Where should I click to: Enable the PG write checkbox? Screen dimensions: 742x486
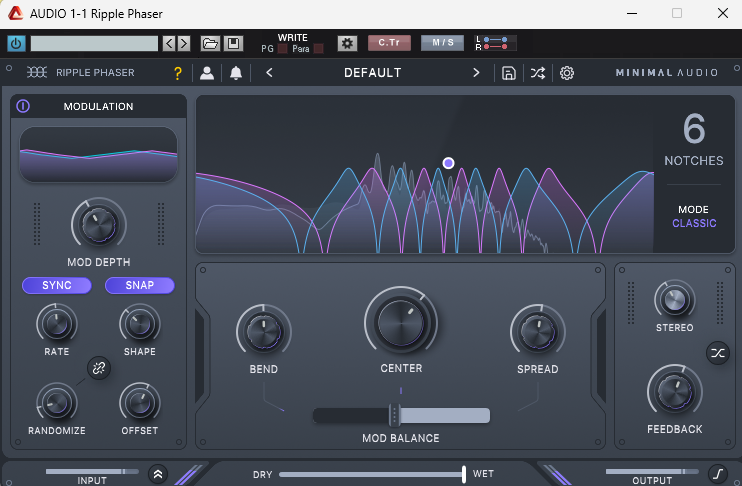pos(283,49)
